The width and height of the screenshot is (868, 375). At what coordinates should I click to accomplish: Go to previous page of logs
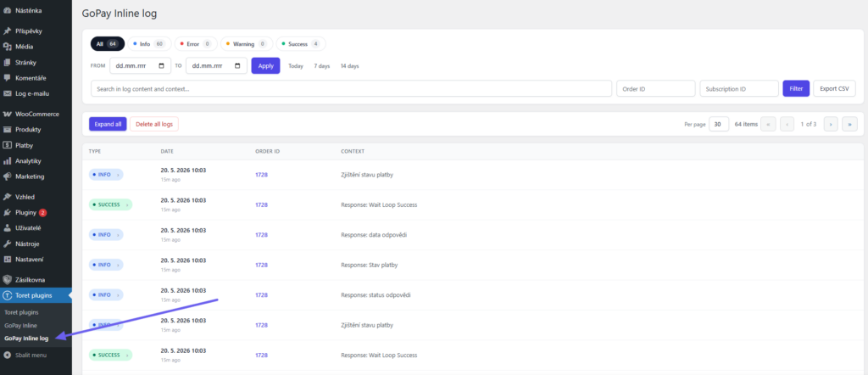pyautogui.click(x=787, y=124)
